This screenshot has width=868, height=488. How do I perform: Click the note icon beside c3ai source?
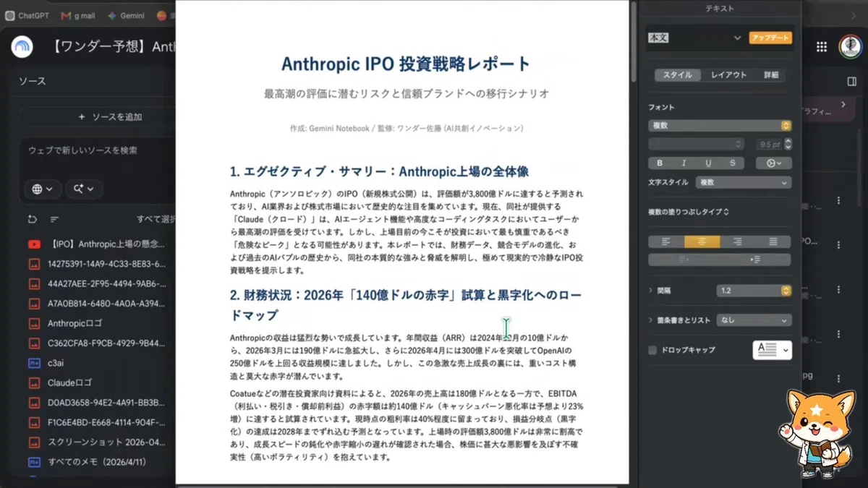(x=34, y=363)
